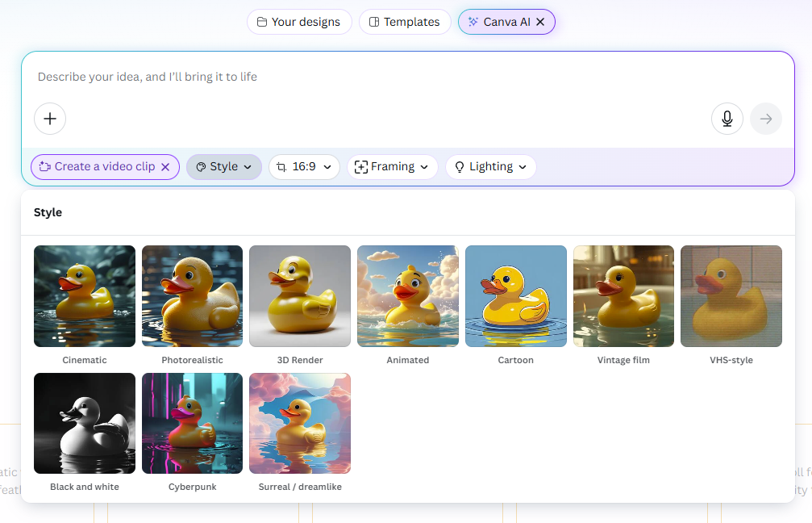Close the Canva AI tab with X
The height and width of the screenshot is (523, 812).
click(540, 22)
